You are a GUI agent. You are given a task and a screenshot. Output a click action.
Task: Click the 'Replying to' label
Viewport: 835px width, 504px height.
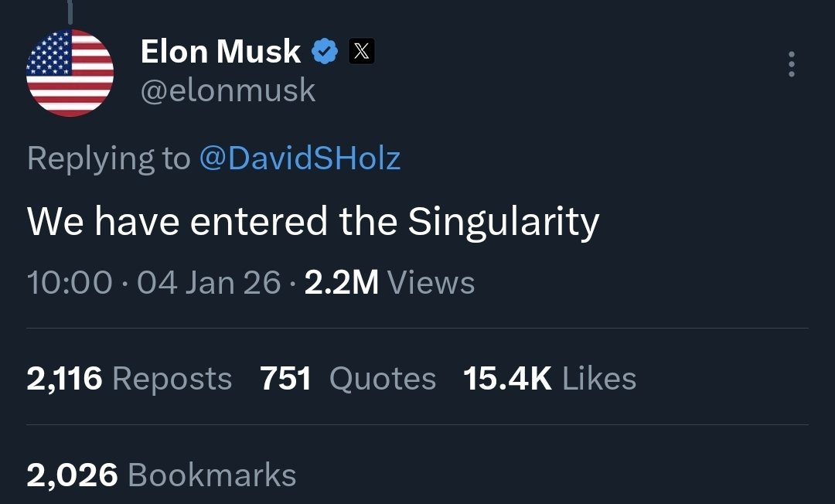pyautogui.click(x=107, y=158)
